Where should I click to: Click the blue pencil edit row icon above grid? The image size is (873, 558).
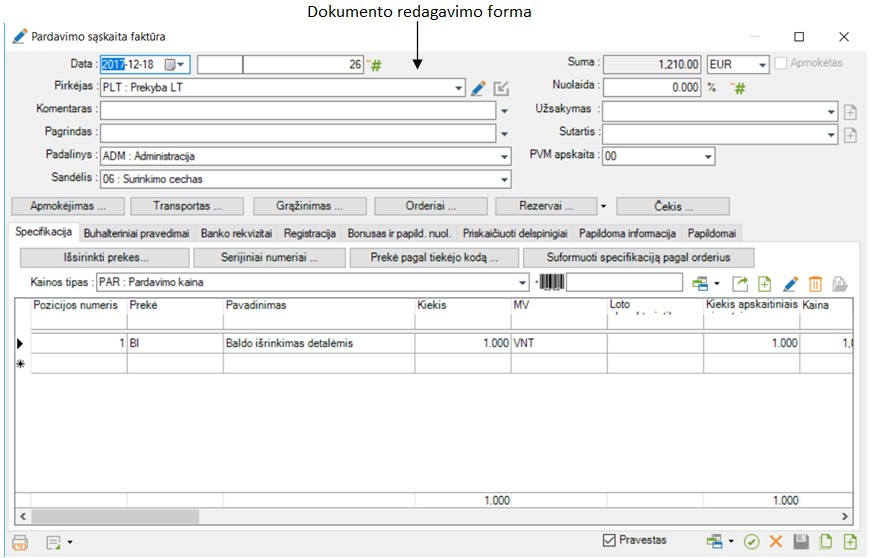[790, 283]
